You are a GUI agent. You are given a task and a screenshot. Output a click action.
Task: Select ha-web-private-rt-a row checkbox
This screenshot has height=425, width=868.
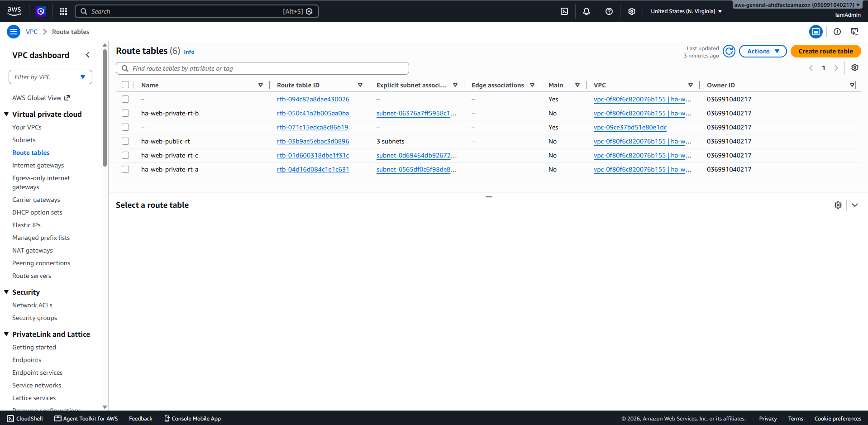point(125,169)
